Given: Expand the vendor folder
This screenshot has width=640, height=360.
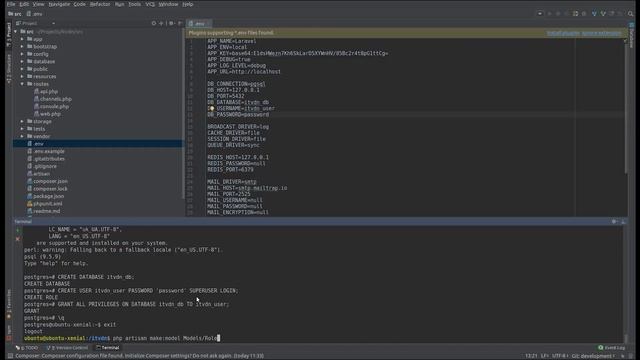Looking at the screenshot, I should (22, 136).
